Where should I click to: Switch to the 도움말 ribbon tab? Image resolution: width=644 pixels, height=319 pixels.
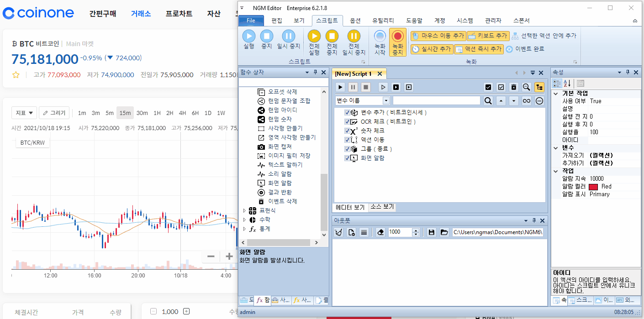click(x=414, y=21)
